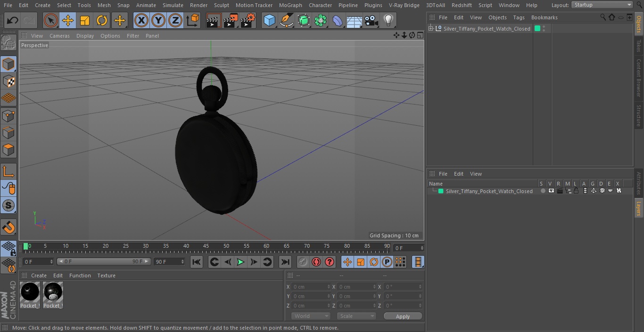644x332 pixels.
Task: Toggle Record Active Objects button
Action: coord(303,262)
